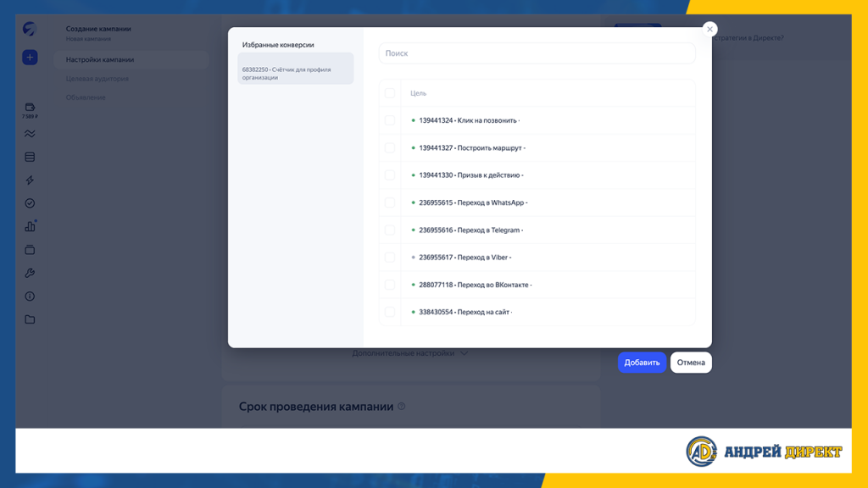The image size is (868, 488).
Task: Open the wrench tools icon in sidebar
Action: pos(30,274)
